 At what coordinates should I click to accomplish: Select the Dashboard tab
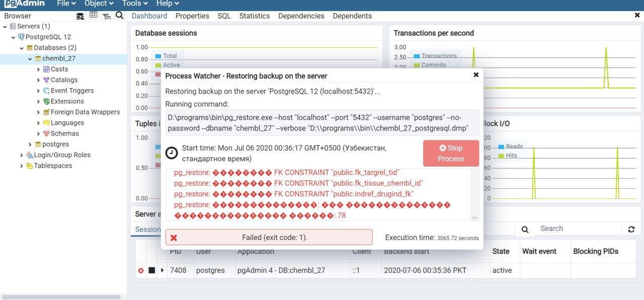149,16
